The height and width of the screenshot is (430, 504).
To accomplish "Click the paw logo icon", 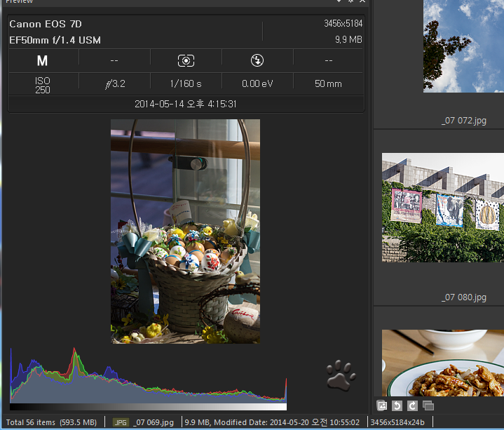I will pos(341,376).
